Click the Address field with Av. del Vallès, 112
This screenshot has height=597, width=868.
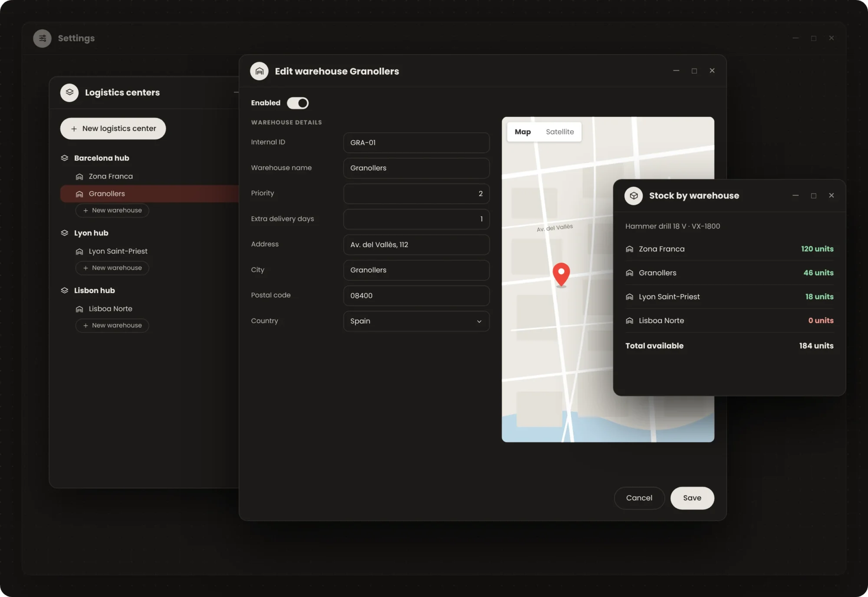(416, 245)
